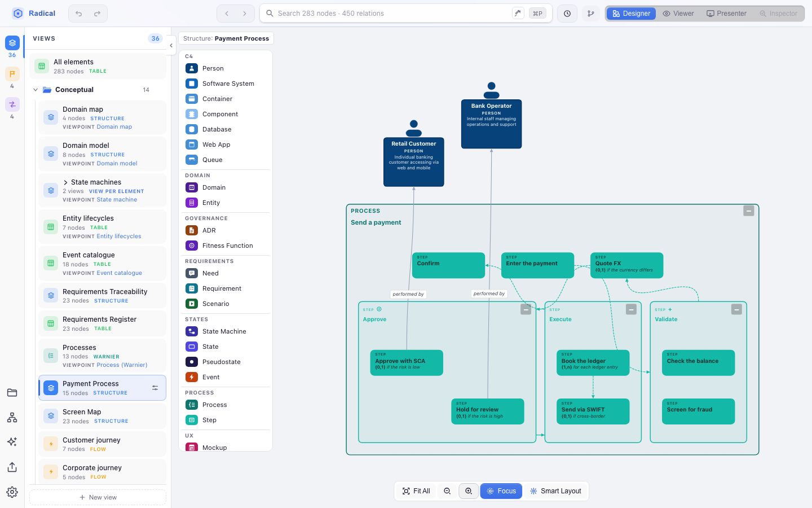The height and width of the screenshot is (508, 812).
Task: Click Fit All button
Action: [x=416, y=491]
